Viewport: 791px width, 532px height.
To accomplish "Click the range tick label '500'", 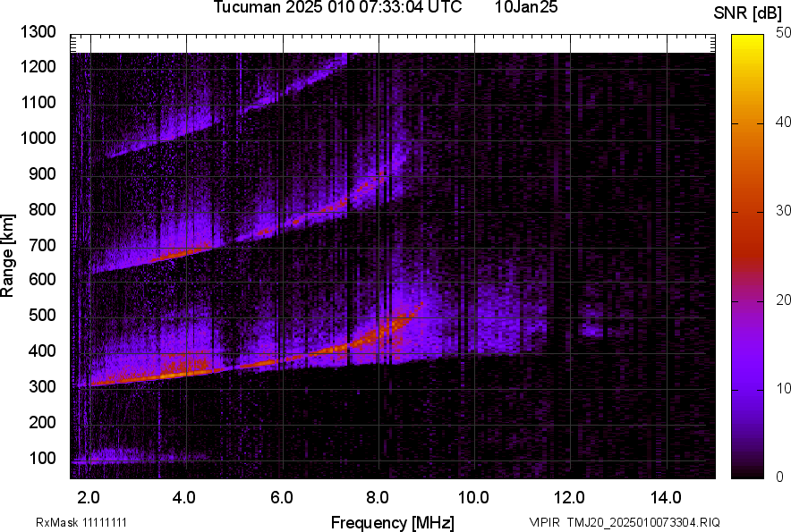I will click(x=42, y=315).
